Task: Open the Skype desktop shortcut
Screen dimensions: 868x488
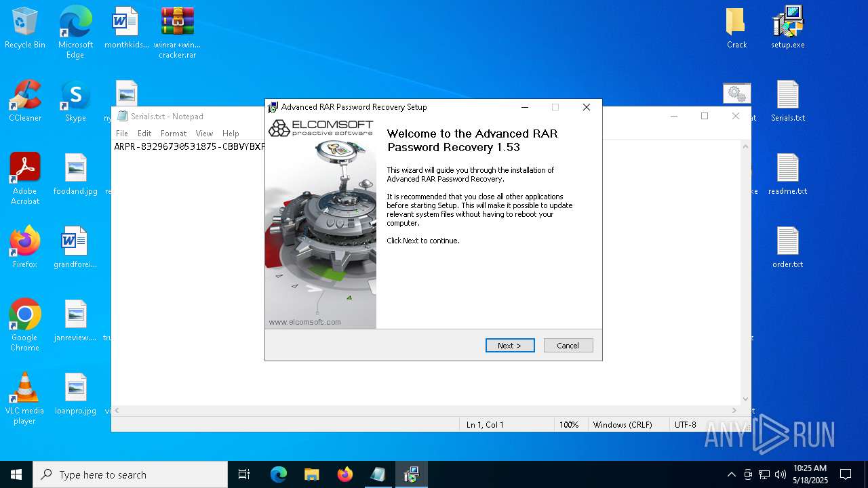Action: point(75,101)
